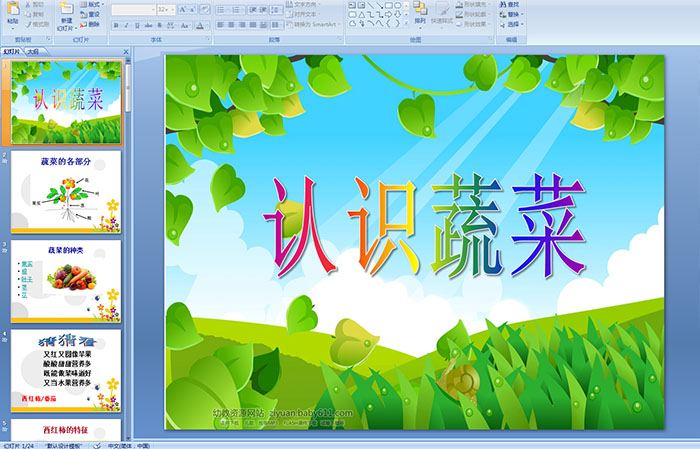Switch to the 大纲 outline tab
The image size is (700, 449).
(33, 51)
